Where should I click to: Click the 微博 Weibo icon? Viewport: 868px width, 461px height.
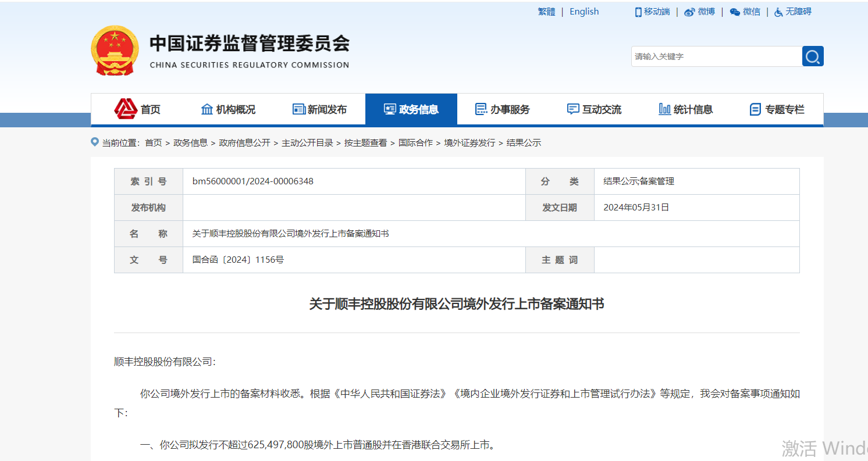click(x=688, y=11)
